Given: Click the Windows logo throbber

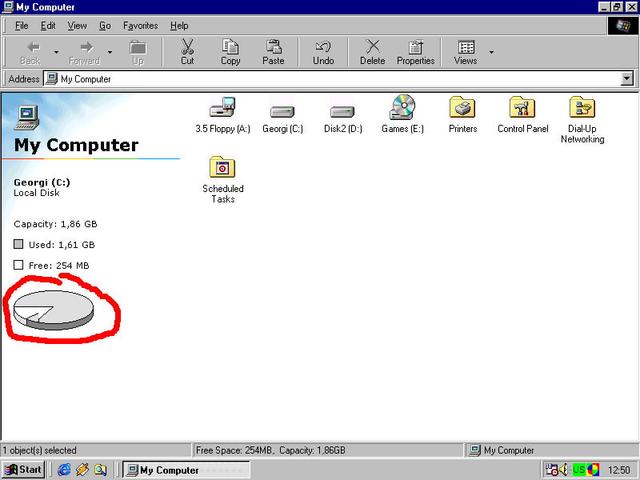Looking at the screenshot, I should click(622, 26).
